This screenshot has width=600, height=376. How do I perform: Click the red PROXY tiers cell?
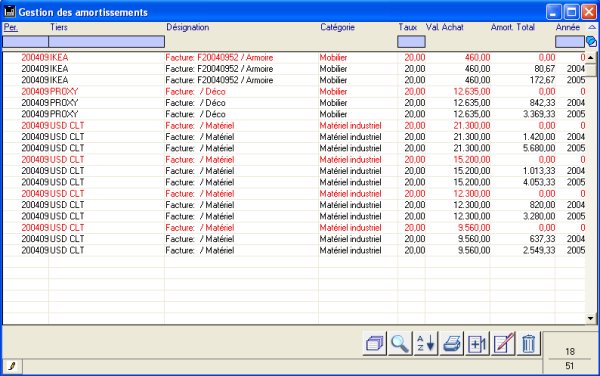64,92
